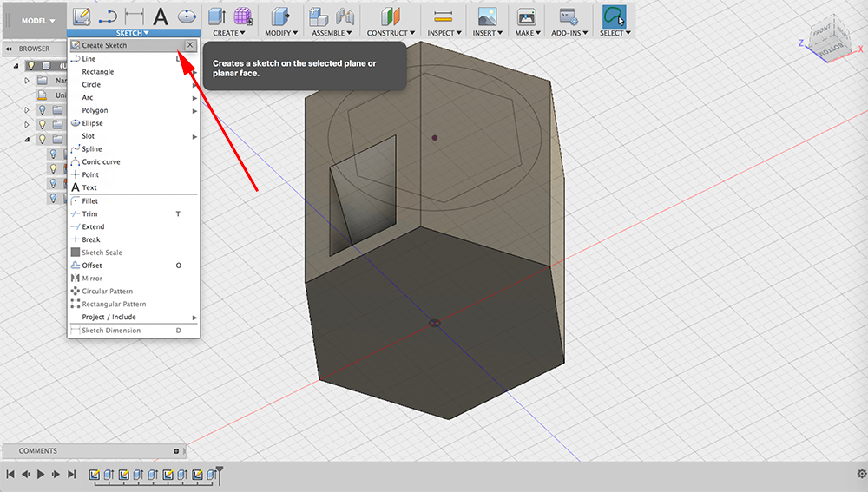The image size is (868, 492).
Task: Expand the Polygon submenu arrow
Action: pyautogui.click(x=194, y=111)
